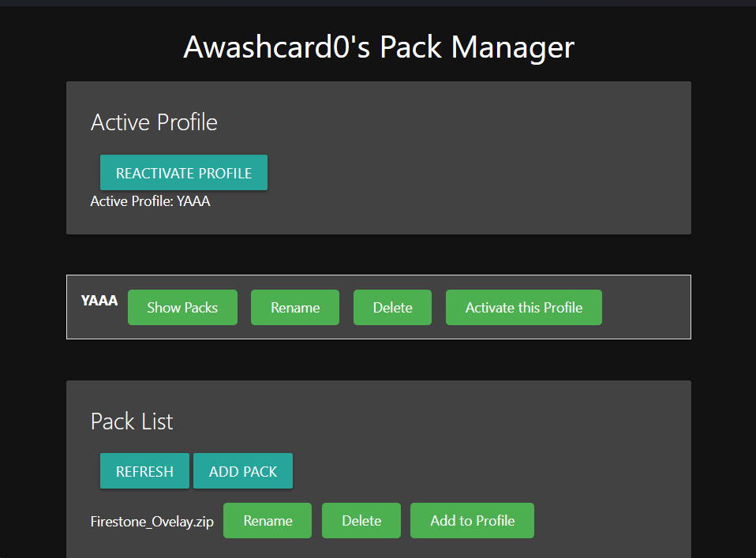Rename the YAAA profile

pyautogui.click(x=295, y=308)
